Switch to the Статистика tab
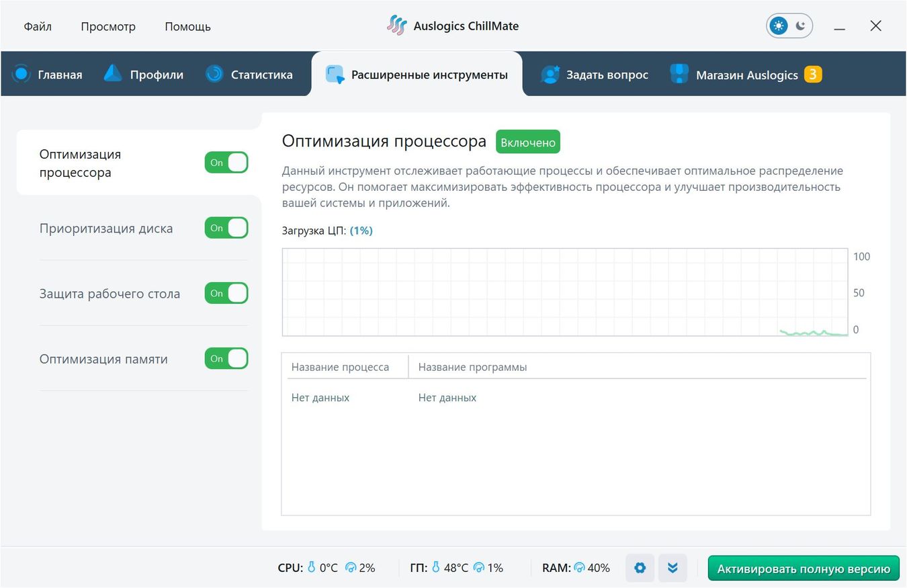Image resolution: width=907 pixels, height=588 pixels. (249, 75)
